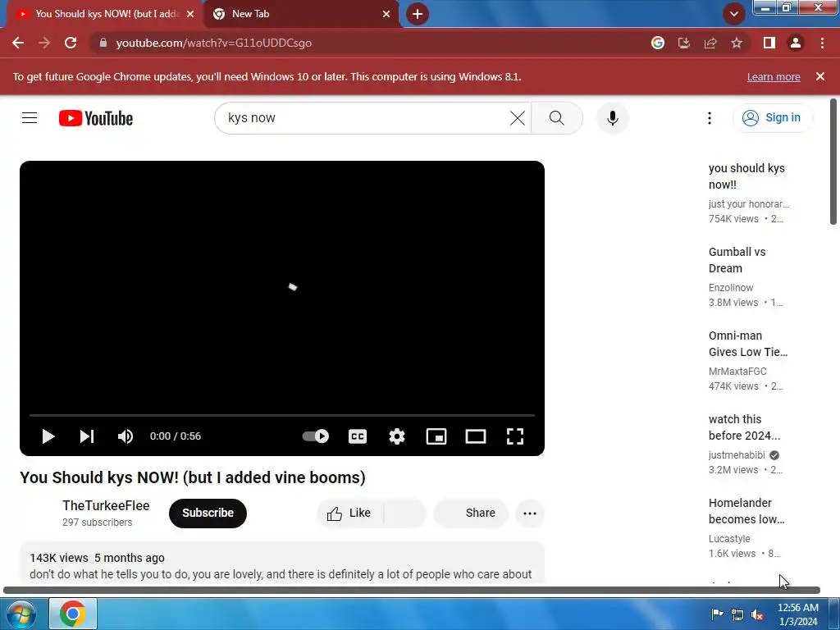This screenshot has height=630, width=840.
Task: Open Chrome three-dot menu
Action: point(822,43)
